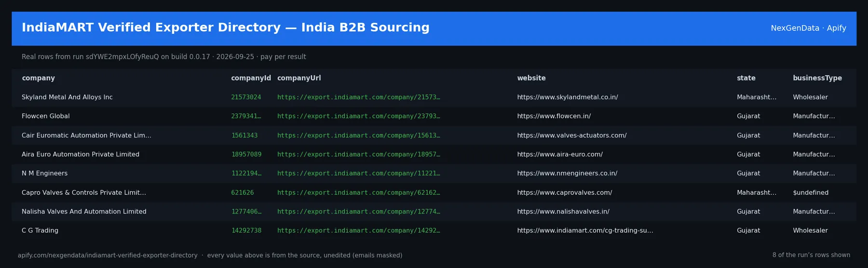Select the Flowcen Global company cell
868x268 pixels.
click(x=46, y=116)
